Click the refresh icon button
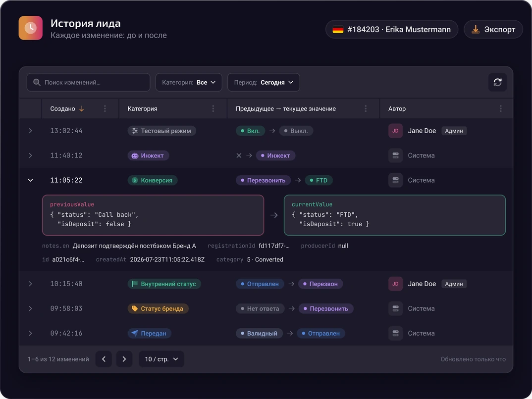532x399 pixels. pos(497,82)
